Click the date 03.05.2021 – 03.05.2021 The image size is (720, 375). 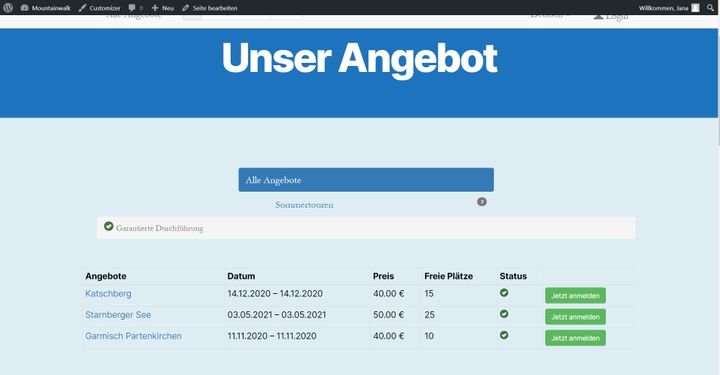(x=276, y=315)
